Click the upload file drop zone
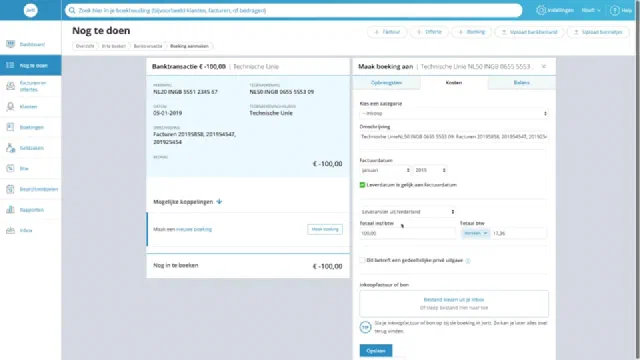This screenshot has height=360, width=640. (x=454, y=304)
